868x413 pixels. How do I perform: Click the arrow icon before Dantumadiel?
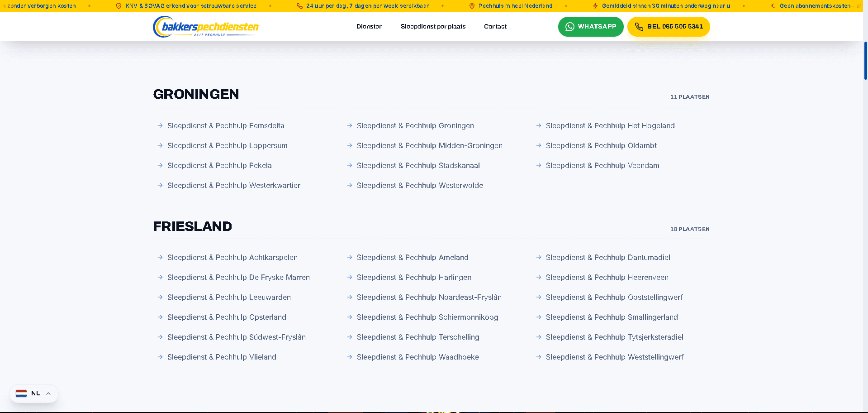539,257
